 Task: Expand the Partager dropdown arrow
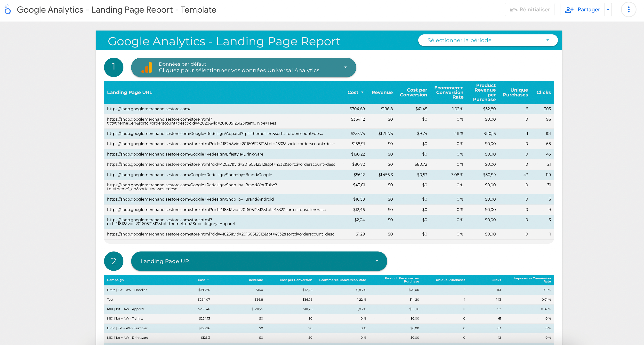point(608,9)
